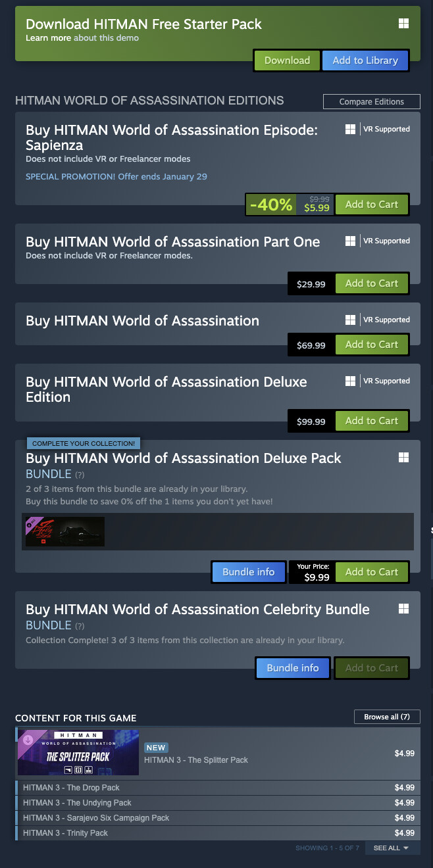Open Compare Editions button

tap(372, 102)
